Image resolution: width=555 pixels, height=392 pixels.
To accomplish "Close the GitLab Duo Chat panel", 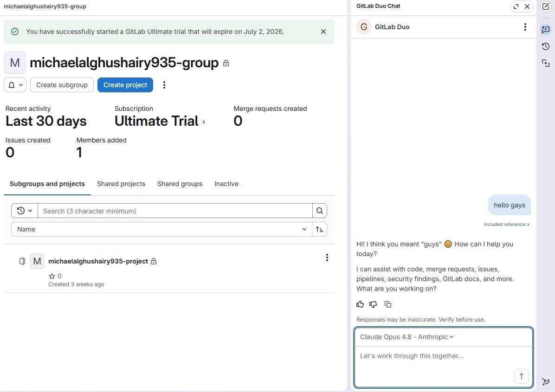I will [x=527, y=6].
